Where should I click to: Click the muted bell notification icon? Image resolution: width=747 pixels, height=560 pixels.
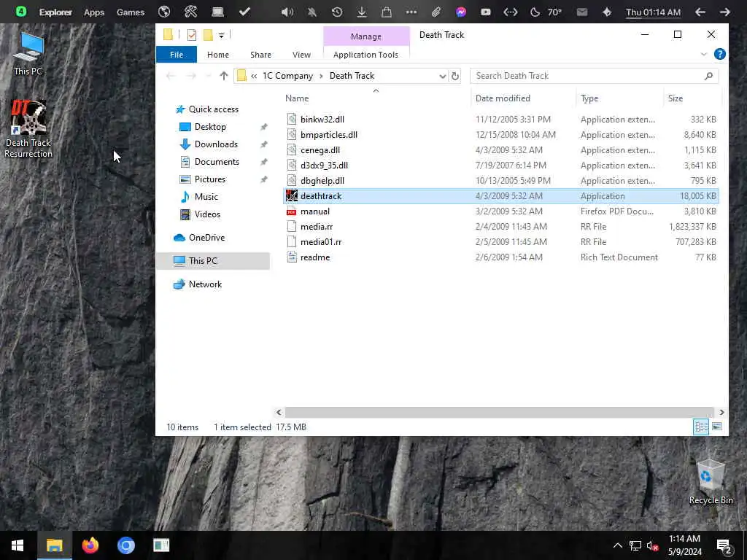(x=312, y=12)
